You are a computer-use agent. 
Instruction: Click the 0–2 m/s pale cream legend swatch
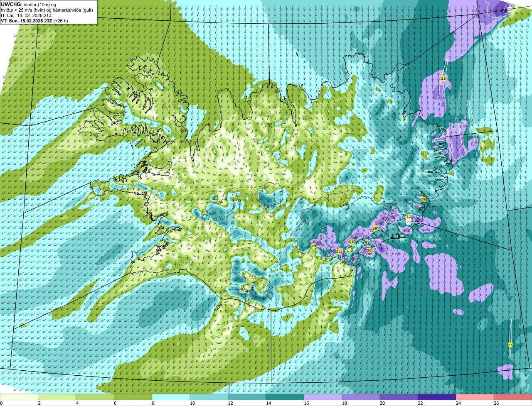click(19, 397)
